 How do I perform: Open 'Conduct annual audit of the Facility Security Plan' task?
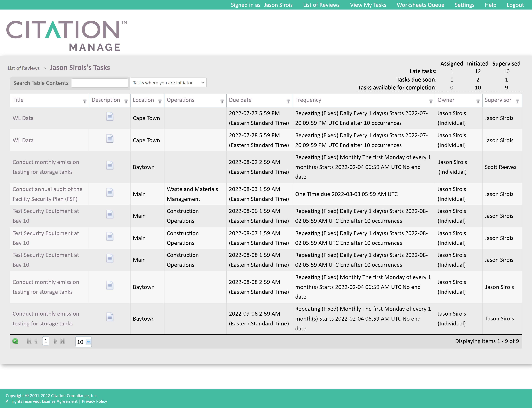pos(47,194)
